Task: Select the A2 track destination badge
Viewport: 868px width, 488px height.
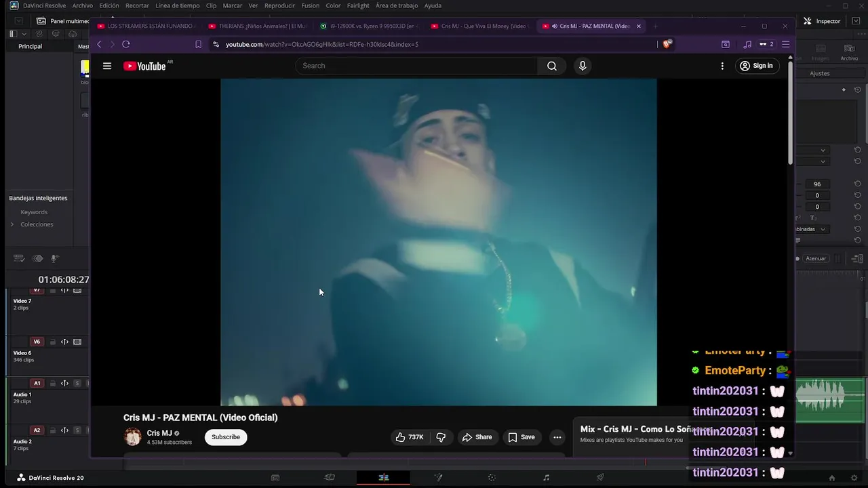Action: (37, 430)
